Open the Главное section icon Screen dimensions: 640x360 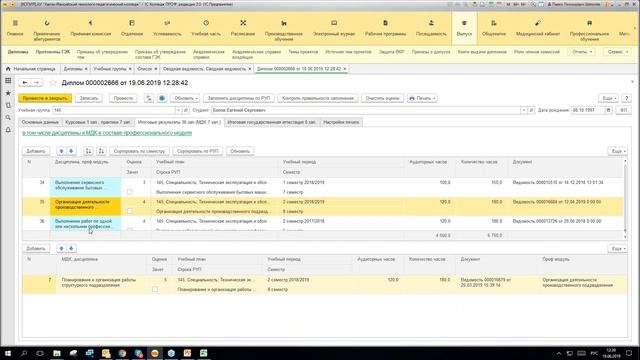(15, 23)
